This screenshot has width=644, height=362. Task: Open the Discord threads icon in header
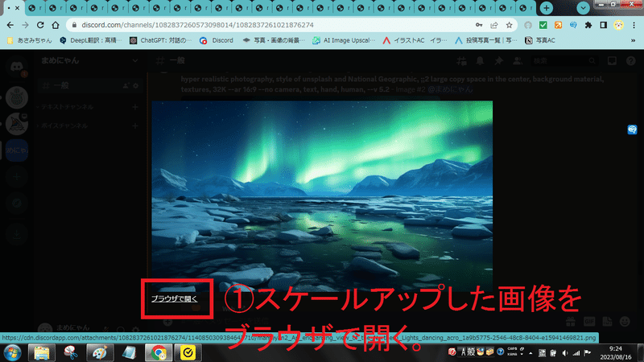[x=461, y=61]
